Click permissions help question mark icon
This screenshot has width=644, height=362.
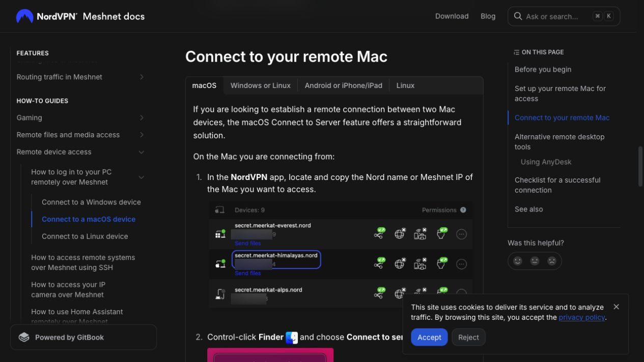[463, 210]
